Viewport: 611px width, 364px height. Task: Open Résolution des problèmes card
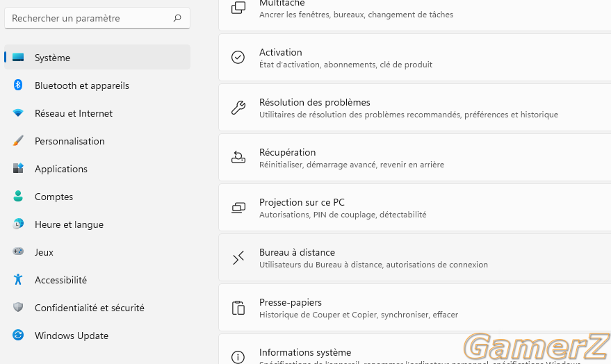(x=414, y=108)
